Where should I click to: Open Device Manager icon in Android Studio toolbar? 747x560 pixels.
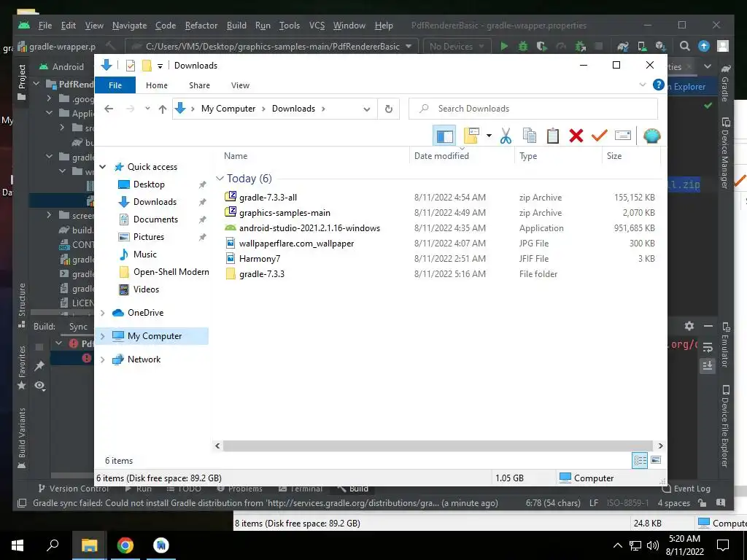(x=642, y=46)
